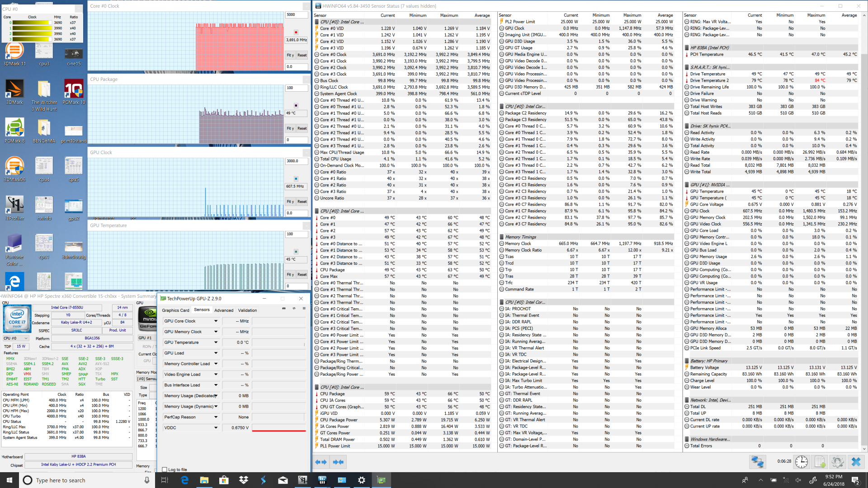Switch to the Advanced tab in GPU-Z
Image resolution: width=868 pixels, height=488 pixels.
(x=224, y=310)
